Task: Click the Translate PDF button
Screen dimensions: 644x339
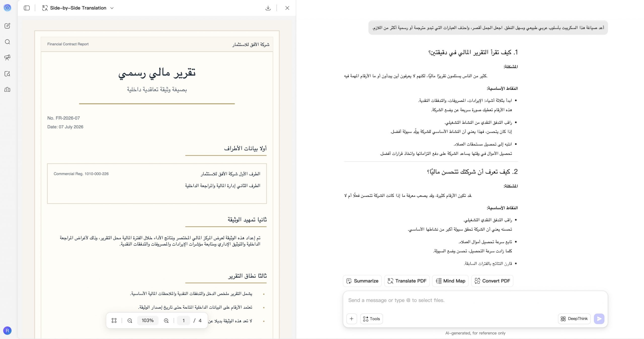Action: pyautogui.click(x=407, y=281)
